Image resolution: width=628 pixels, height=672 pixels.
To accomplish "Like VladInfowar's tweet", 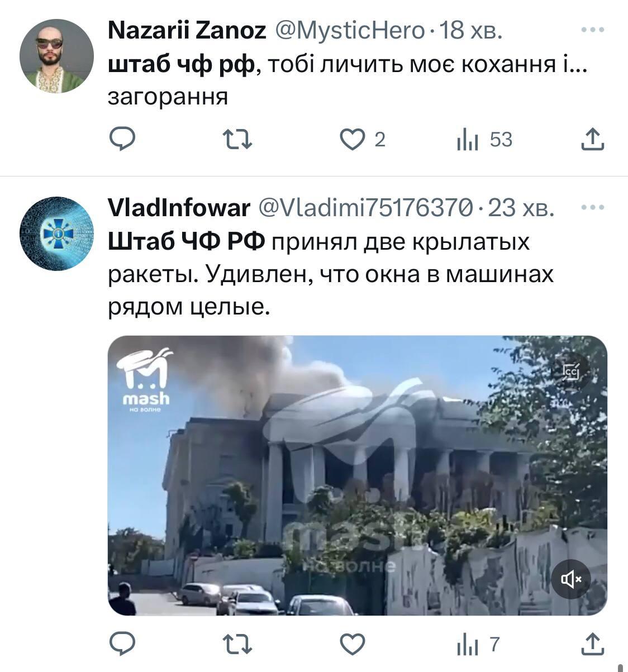I will (353, 644).
